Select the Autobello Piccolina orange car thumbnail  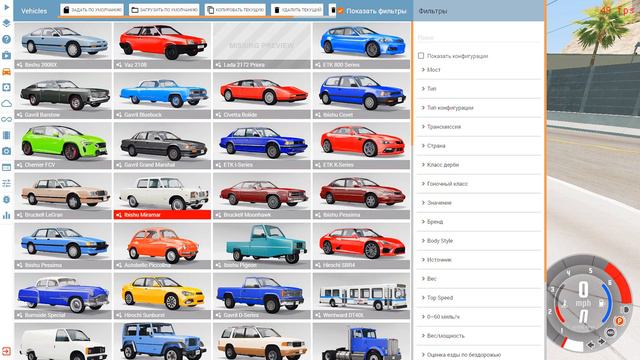[x=162, y=245]
